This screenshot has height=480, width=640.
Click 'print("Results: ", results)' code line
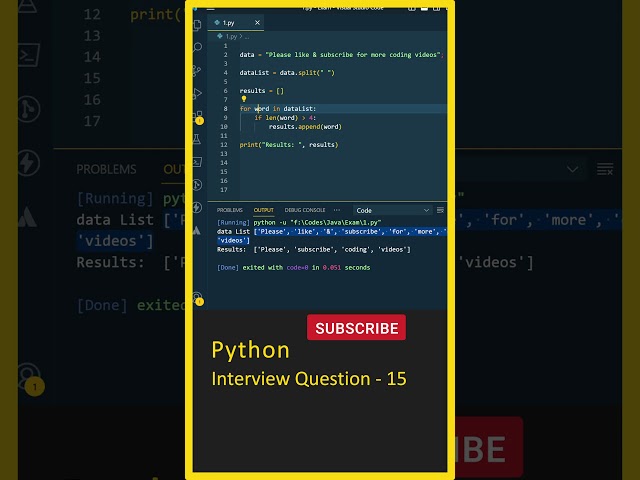pyautogui.click(x=289, y=144)
